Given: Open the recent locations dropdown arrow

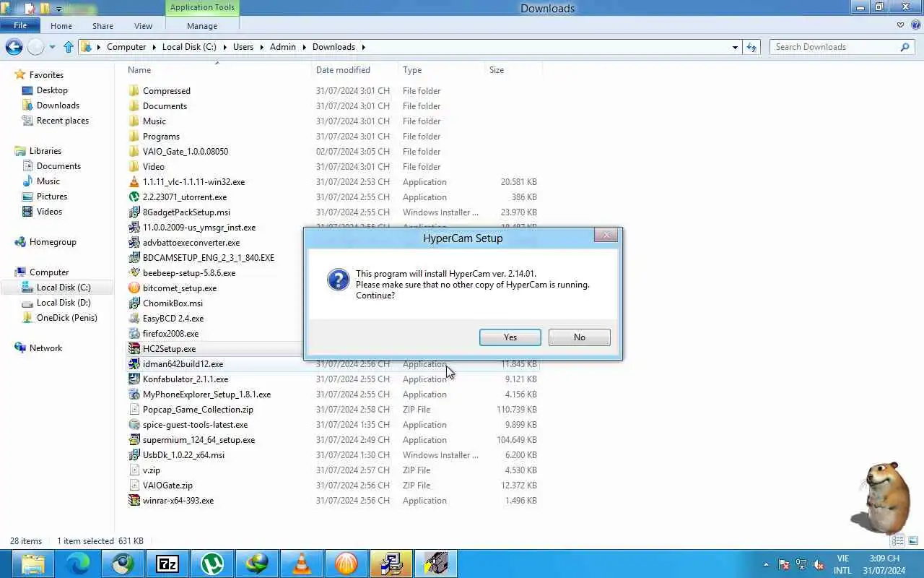Looking at the screenshot, I should click(52, 48).
